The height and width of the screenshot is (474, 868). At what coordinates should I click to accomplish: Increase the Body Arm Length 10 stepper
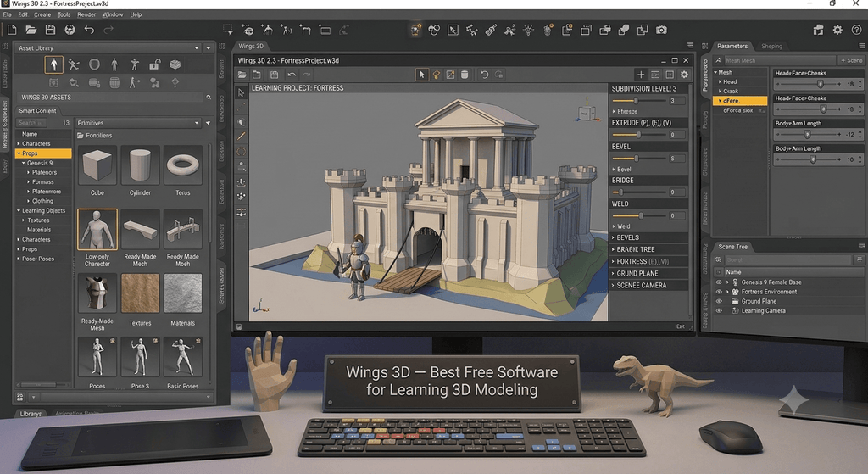coord(860,157)
